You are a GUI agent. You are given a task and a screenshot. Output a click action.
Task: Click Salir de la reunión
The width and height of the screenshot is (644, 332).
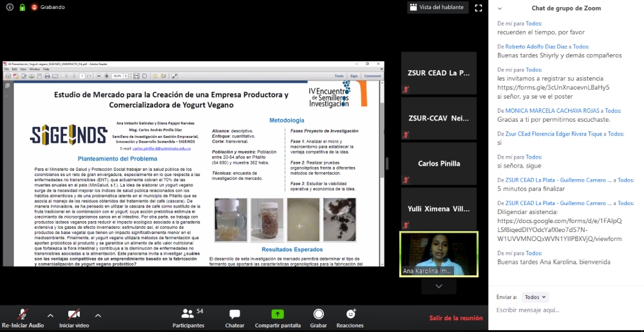(x=456, y=318)
